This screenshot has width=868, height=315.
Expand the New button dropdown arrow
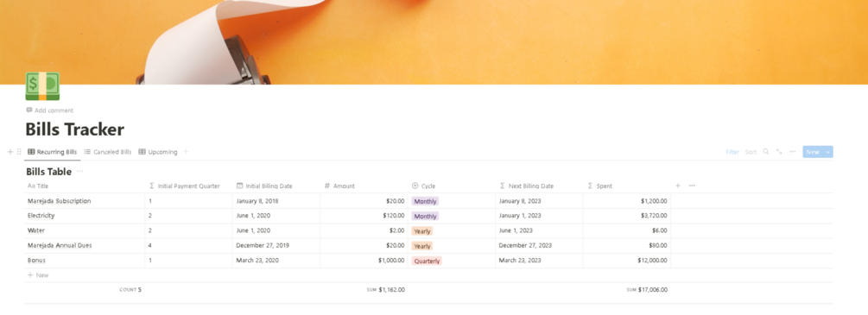pos(828,152)
